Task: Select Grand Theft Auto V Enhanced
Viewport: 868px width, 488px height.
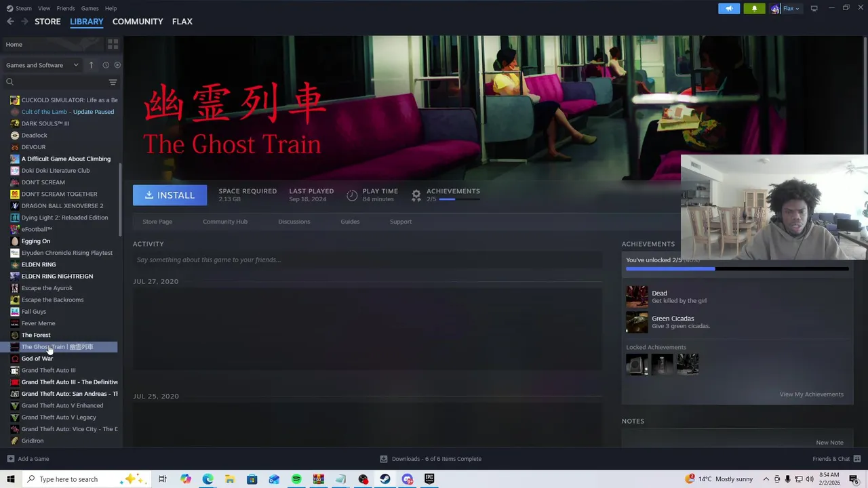Action: 62,405
